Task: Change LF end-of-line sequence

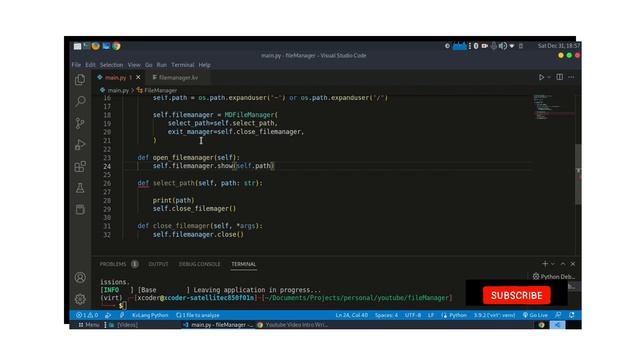Action: (431, 315)
